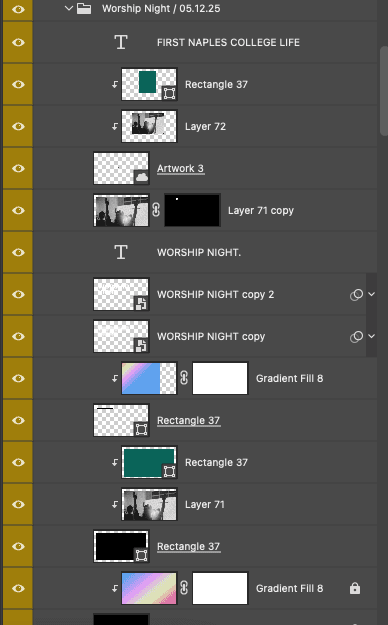Toggle the eye for WORSHIP NIGHT. text layer
The width and height of the screenshot is (388, 625).
(18, 252)
